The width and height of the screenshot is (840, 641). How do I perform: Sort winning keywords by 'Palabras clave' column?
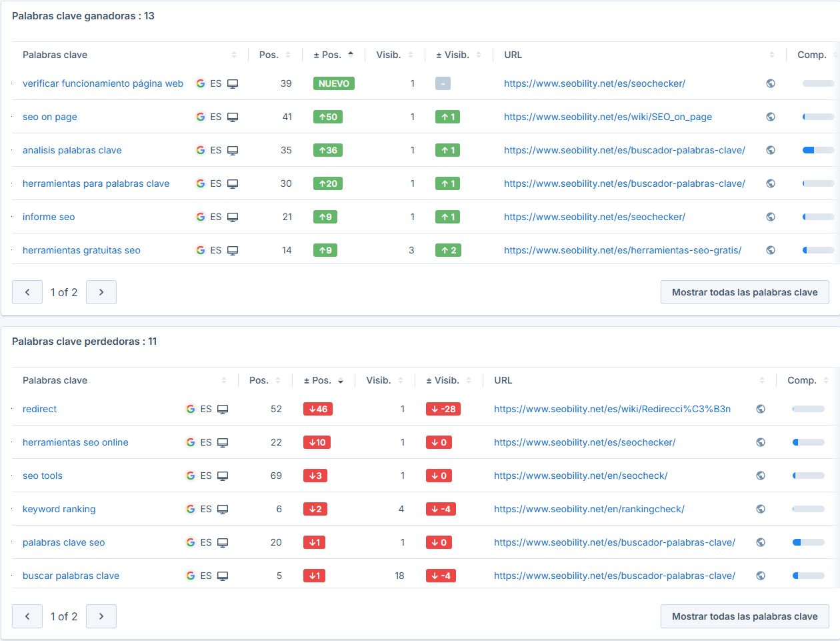[234, 55]
